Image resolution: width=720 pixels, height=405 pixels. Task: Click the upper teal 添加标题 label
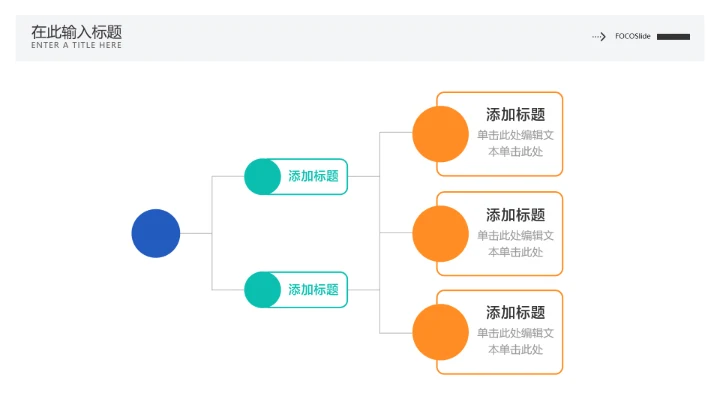point(313,176)
